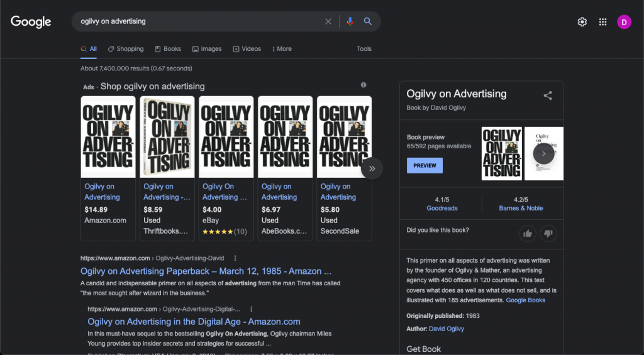Open Ogilvy on Advertising in Digital Age result
Screen dimensions: 644x355
194,322
